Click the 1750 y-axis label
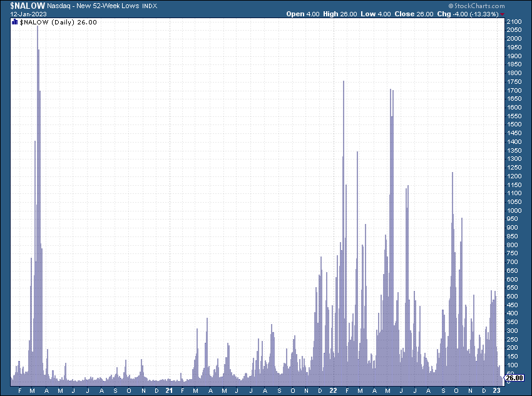Screen dimensions: 532x396 tap(514, 82)
